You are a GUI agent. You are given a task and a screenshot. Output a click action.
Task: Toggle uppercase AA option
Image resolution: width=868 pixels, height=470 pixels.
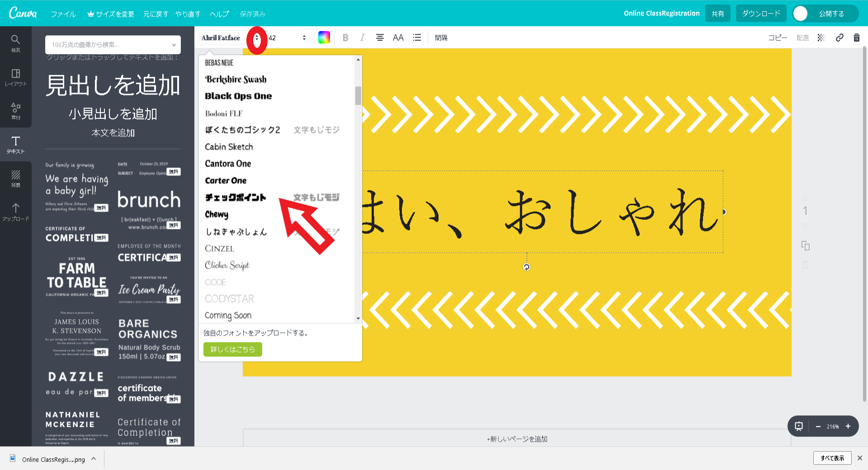coord(398,38)
